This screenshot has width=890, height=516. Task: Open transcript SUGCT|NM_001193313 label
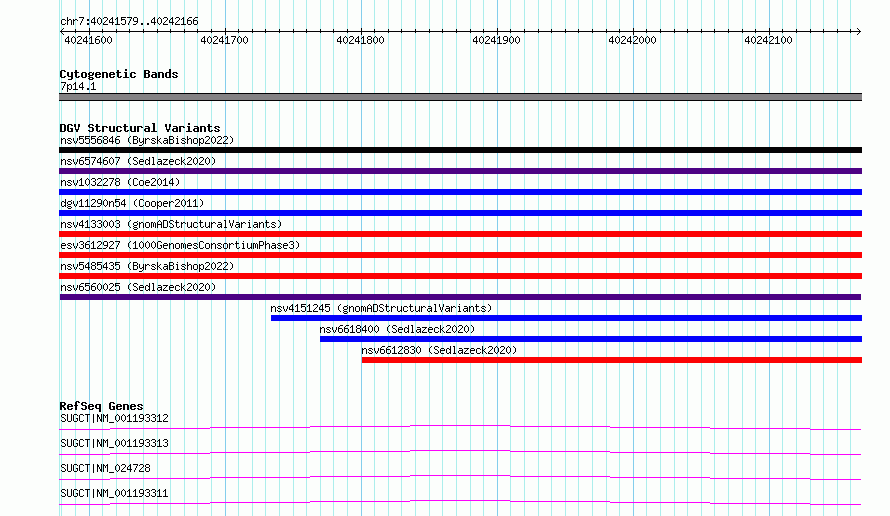pos(114,443)
